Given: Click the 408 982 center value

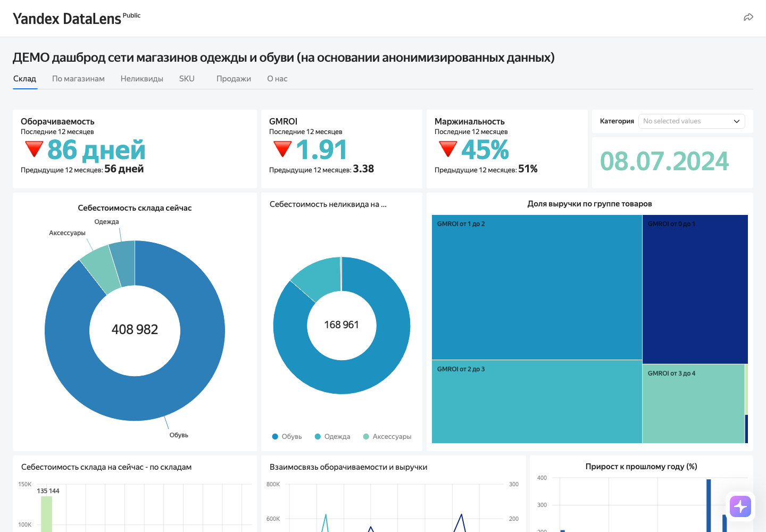Looking at the screenshot, I should point(135,330).
